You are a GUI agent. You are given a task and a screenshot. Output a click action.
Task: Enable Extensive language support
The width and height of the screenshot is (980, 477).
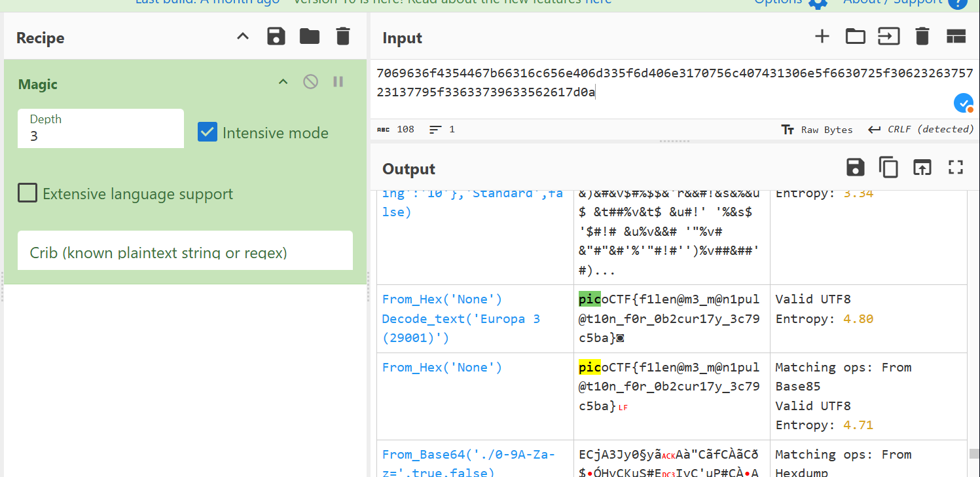pos(27,193)
